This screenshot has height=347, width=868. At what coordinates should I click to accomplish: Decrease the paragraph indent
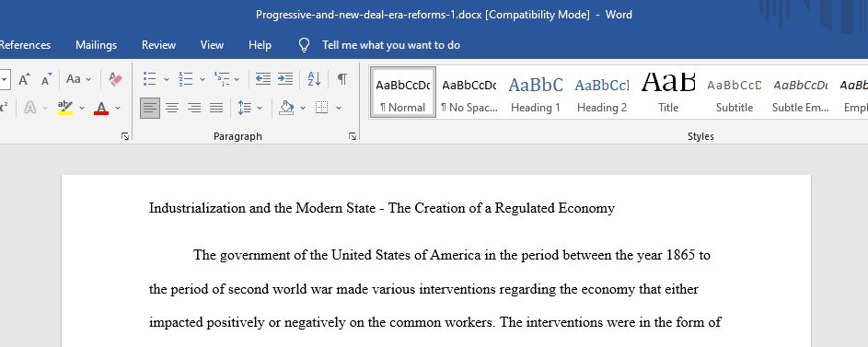(x=263, y=79)
